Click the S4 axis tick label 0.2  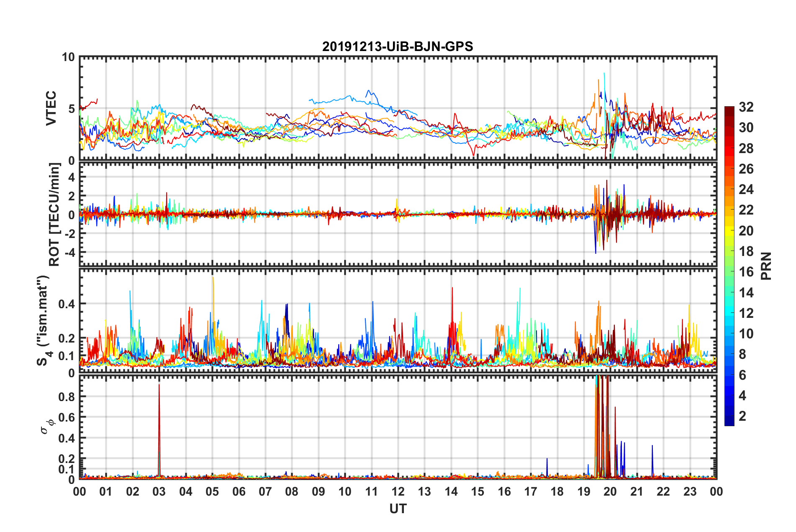click(x=67, y=338)
